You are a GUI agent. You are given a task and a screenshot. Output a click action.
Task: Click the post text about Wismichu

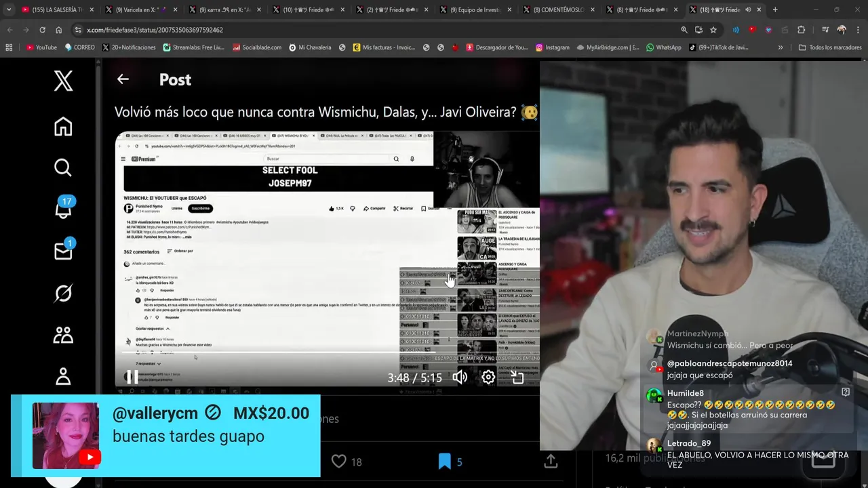[315, 112]
